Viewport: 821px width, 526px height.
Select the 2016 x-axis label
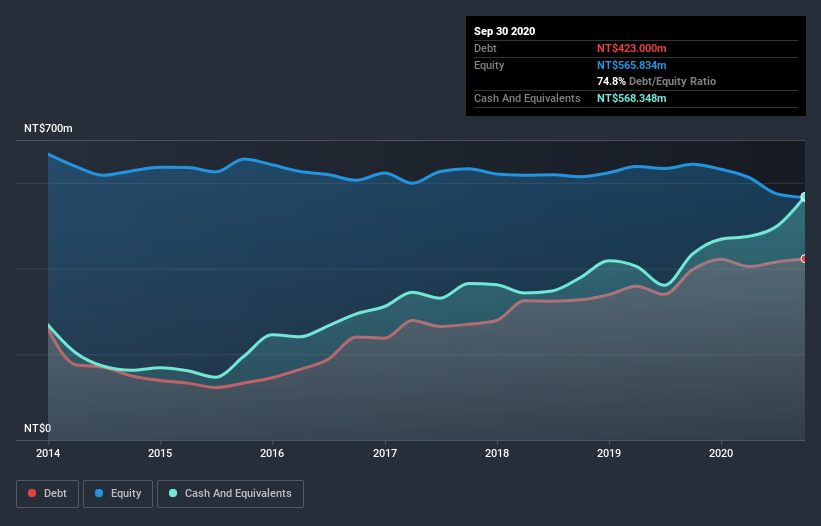click(x=272, y=453)
